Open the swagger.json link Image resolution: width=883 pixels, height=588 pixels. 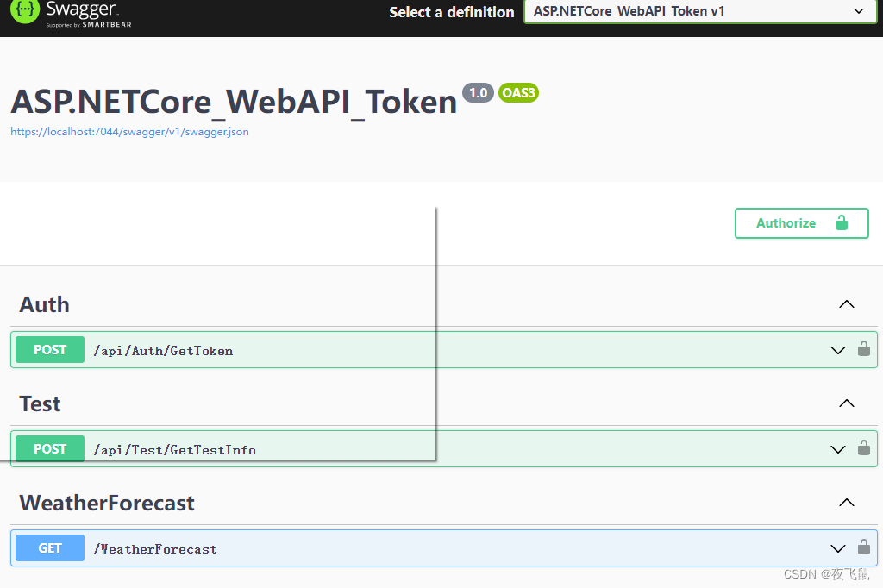coord(129,132)
